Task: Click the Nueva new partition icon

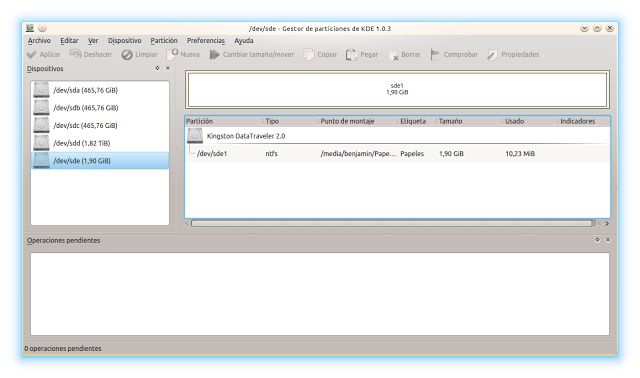Action: tap(172, 54)
